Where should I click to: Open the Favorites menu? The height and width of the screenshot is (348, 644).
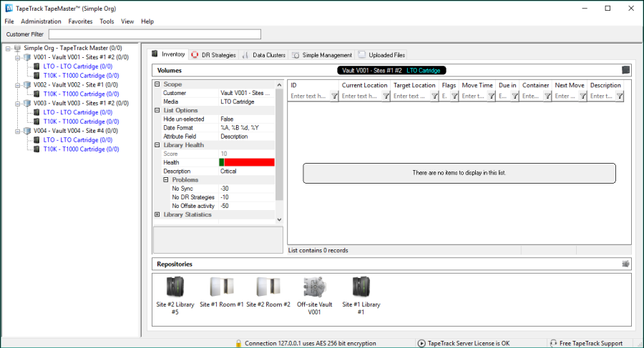point(80,21)
